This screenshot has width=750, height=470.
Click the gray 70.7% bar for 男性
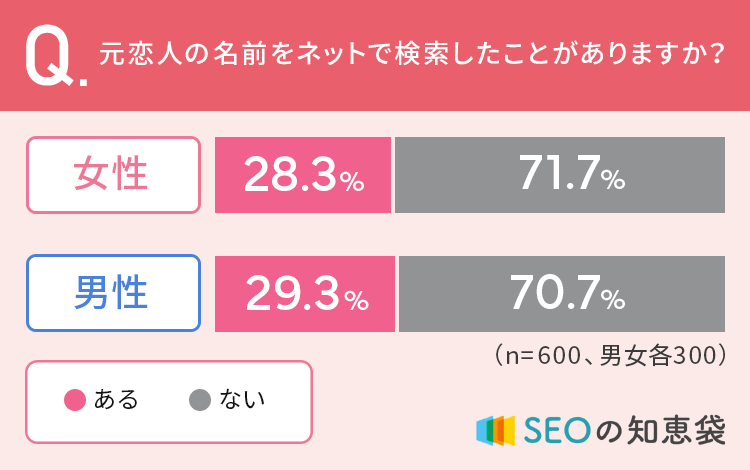(x=562, y=293)
